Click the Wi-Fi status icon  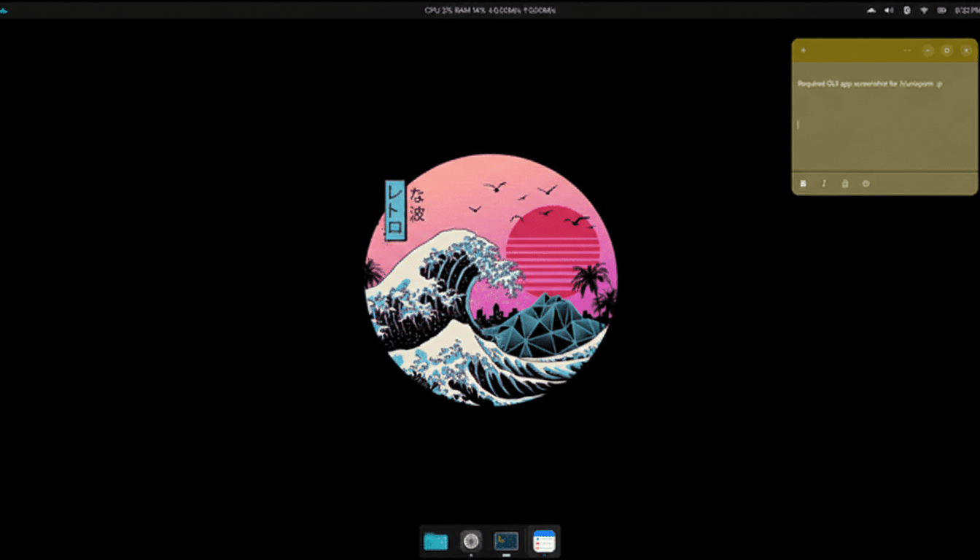pyautogui.click(x=924, y=10)
